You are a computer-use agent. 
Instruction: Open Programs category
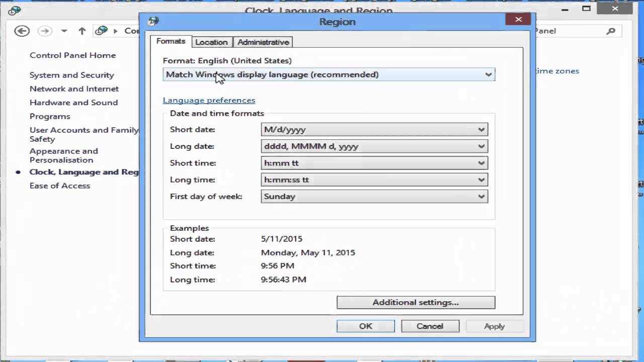click(50, 116)
